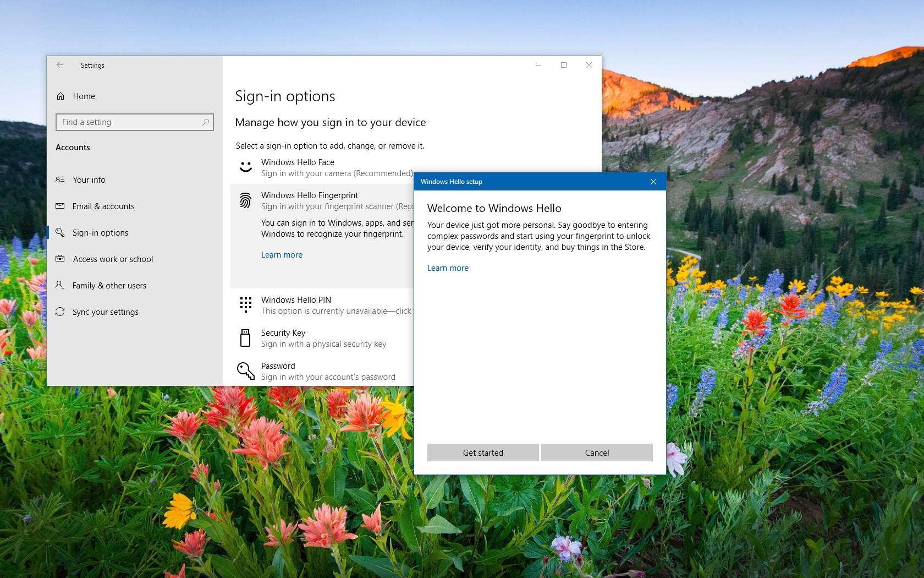Select the Windows Hello Fingerprint icon
Viewport: 924px width, 578px height.
click(245, 200)
